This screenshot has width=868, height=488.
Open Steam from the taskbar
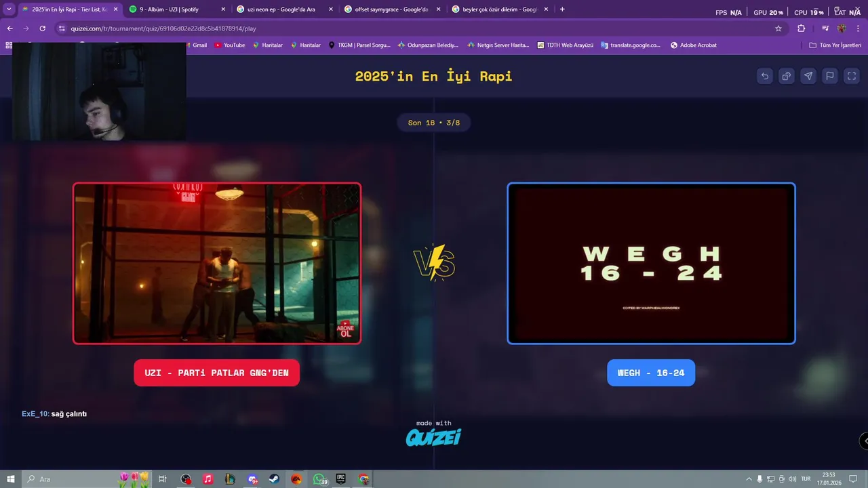click(x=274, y=479)
